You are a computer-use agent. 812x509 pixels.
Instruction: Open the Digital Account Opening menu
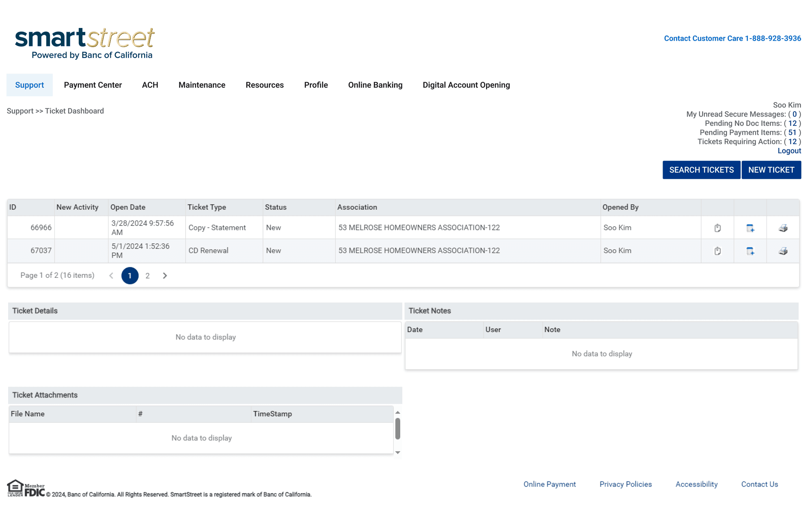point(466,85)
